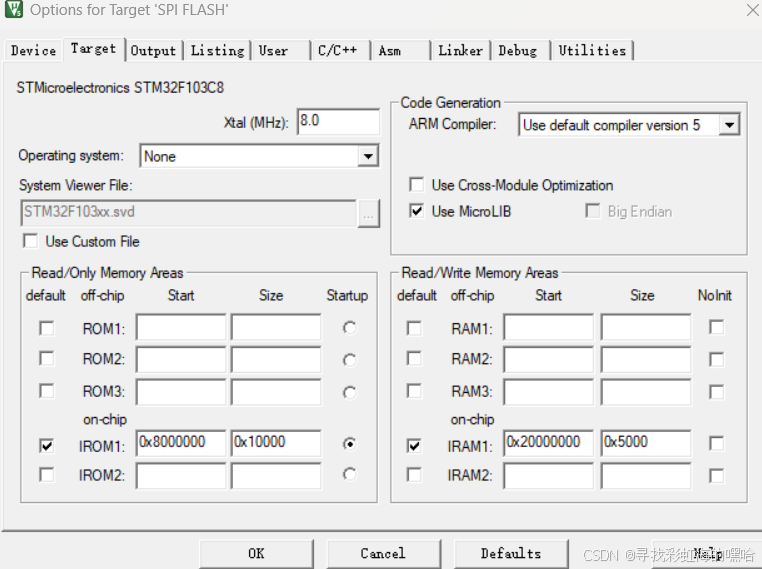This screenshot has width=762, height=569.
Task: Confirm settings with the OK button
Action: click(x=256, y=553)
